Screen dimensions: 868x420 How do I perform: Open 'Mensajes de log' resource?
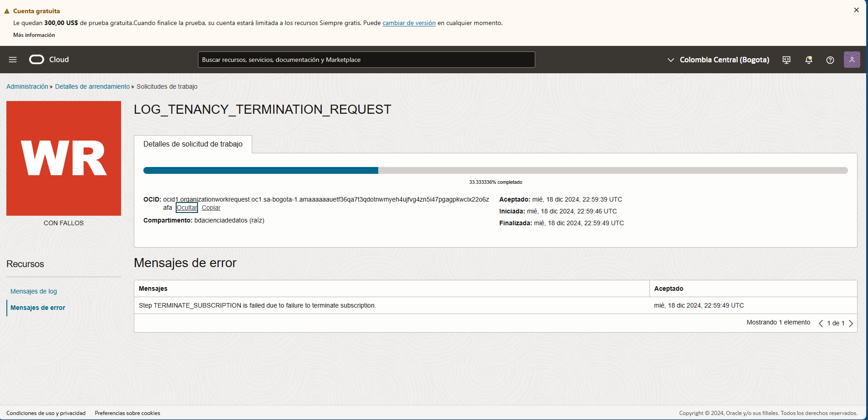coord(34,291)
